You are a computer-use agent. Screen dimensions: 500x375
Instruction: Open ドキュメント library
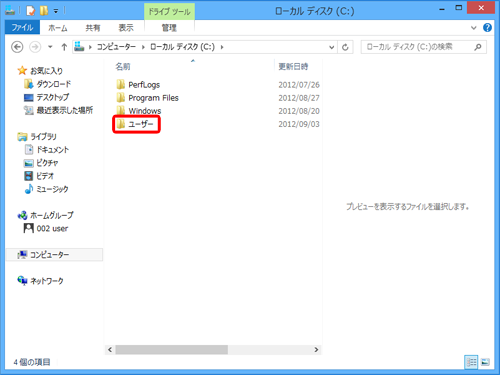point(47,150)
